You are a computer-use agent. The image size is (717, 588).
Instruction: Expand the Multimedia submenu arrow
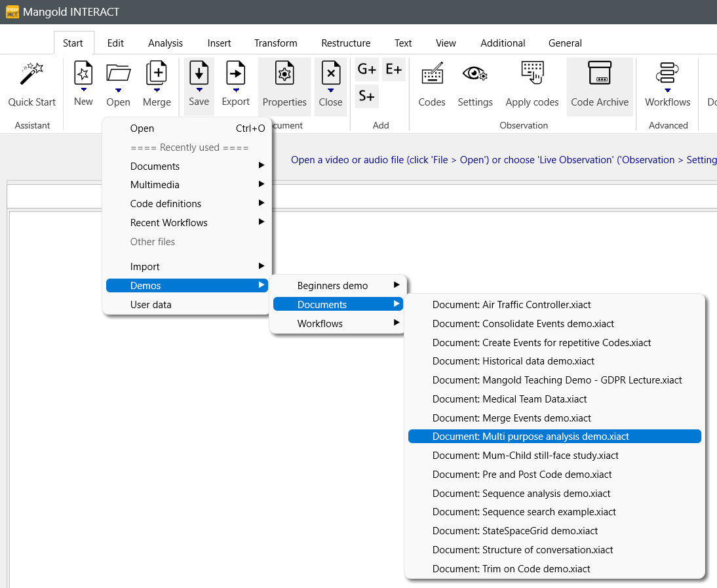(x=261, y=184)
